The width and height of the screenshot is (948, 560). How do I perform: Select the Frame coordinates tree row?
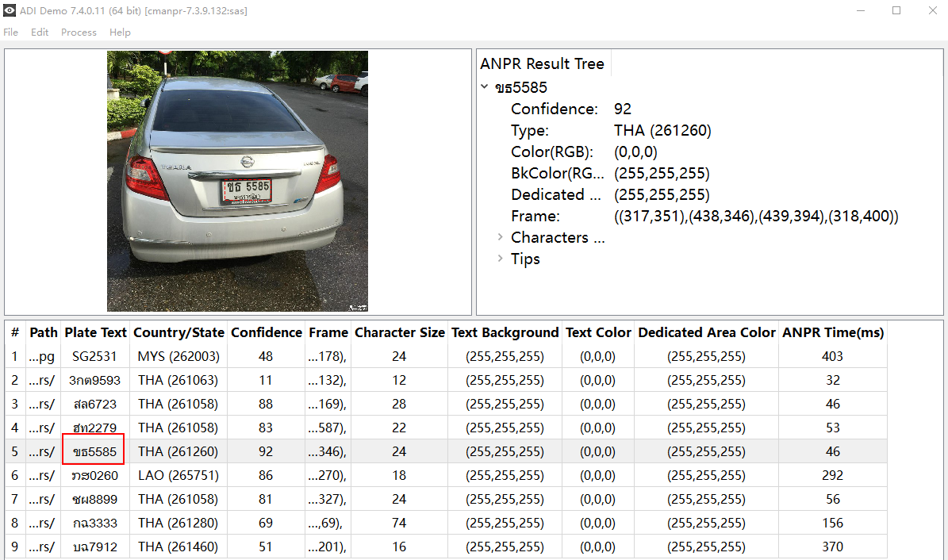[x=704, y=216]
